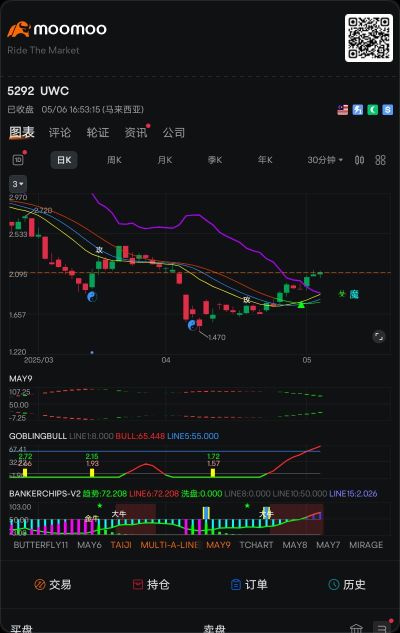Viewport: 400px width, 633px height.
Task: Tap the taiji marker below March low
Action: pyautogui.click(x=92, y=297)
